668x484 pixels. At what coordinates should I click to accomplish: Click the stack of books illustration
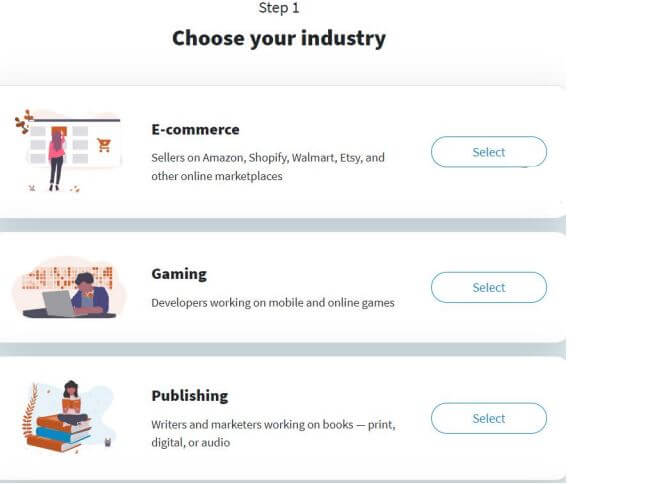58,432
